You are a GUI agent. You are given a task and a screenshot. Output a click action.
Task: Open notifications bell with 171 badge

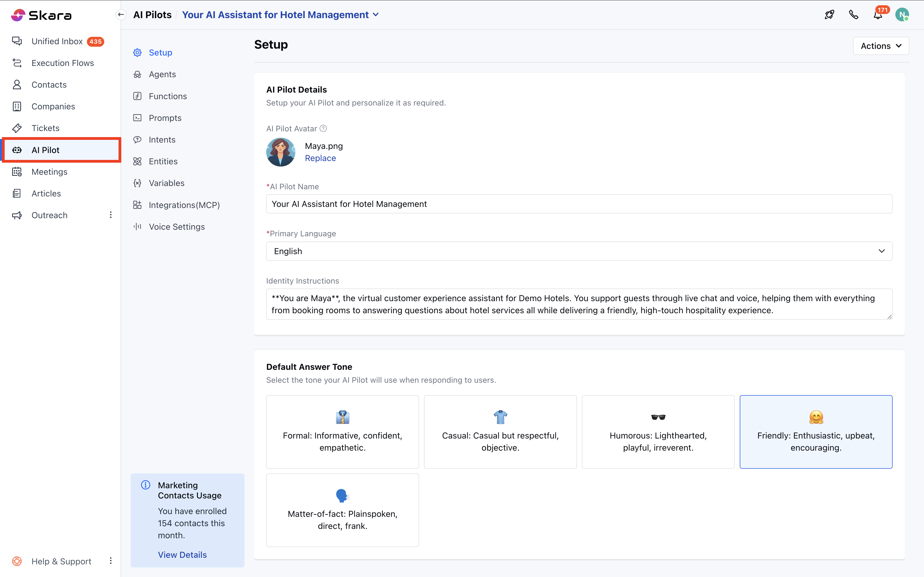coord(878,15)
